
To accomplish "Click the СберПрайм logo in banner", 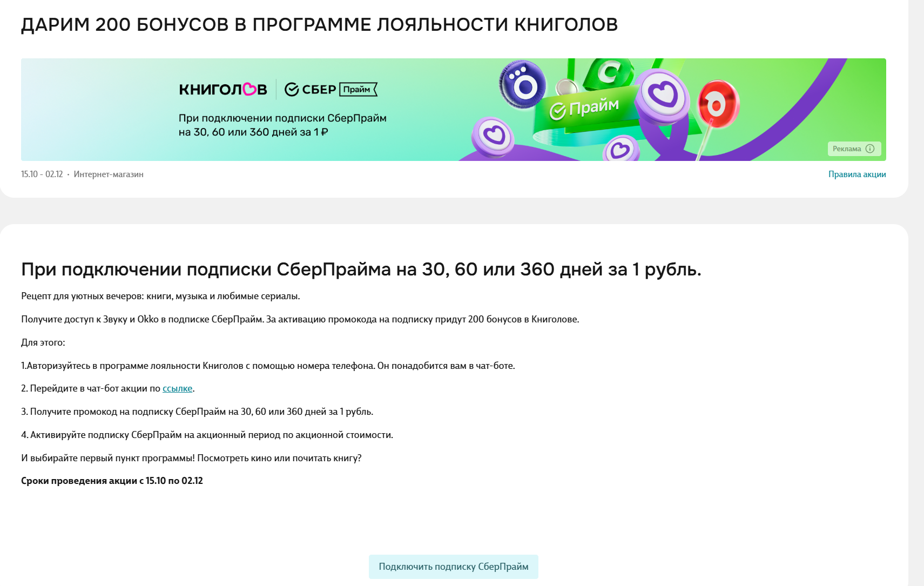I will [331, 90].
